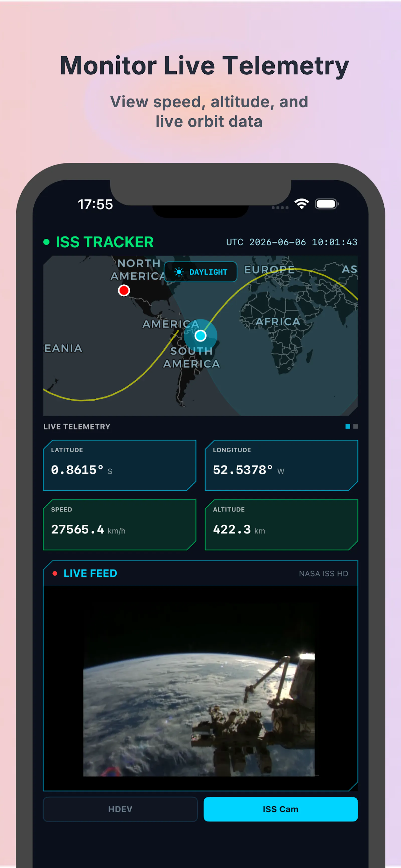The image size is (401, 868).
Task: Tap the NORTH AMERICA label on the map
Action: (139, 270)
